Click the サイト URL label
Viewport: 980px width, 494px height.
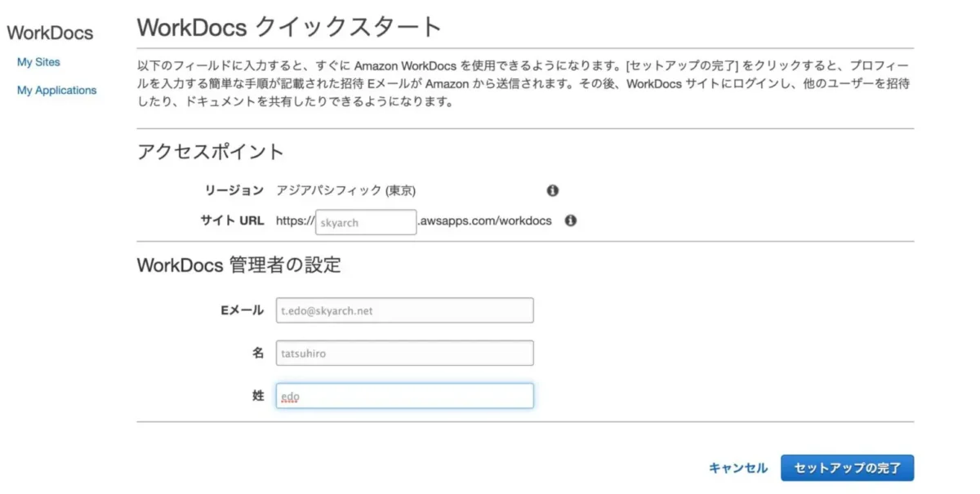(x=232, y=220)
